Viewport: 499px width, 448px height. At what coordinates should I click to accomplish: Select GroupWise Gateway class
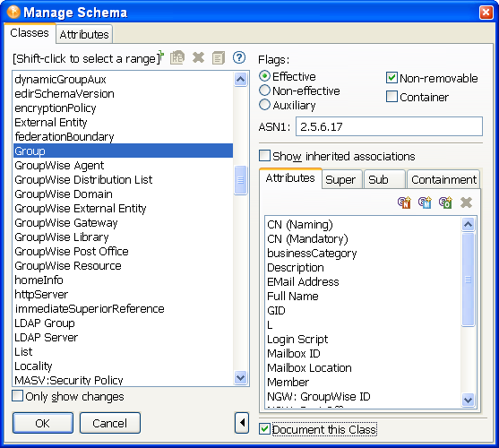tap(123, 222)
